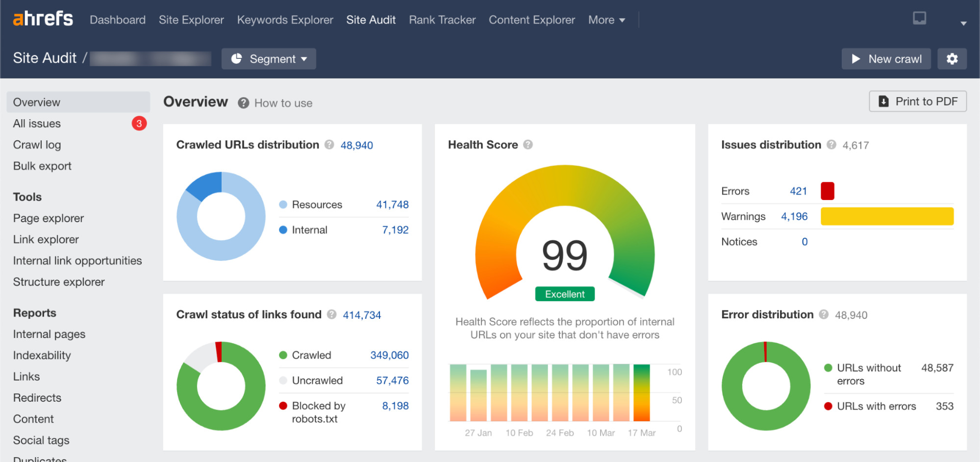Start a New crawl
This screenshot has width=980, height=462.
[886, 59]
